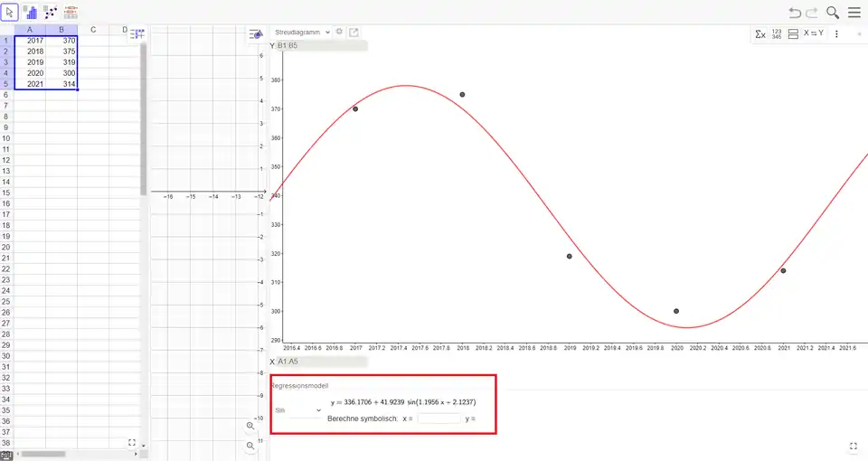Toggle the Σx statistics display
Screen dimensions: 868x461
[x=760, y=33]
